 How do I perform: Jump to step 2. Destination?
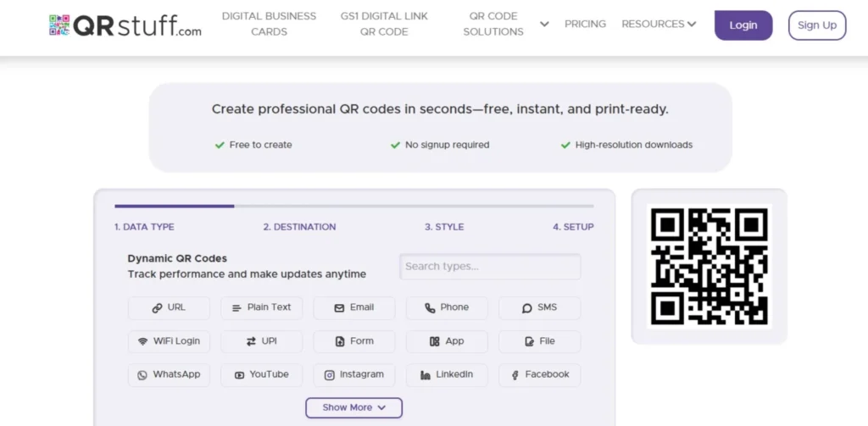pyautogui.click(x=299, y=227)
